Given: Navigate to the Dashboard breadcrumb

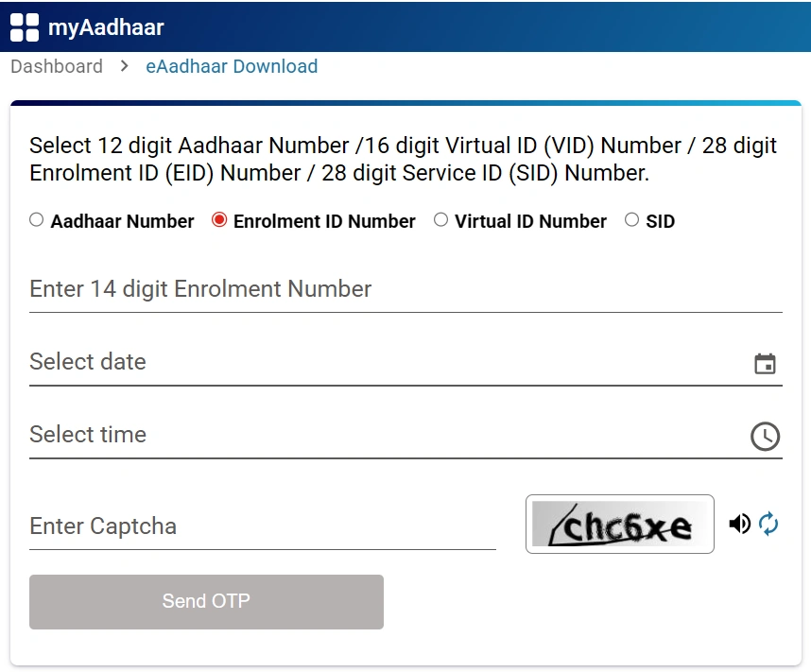Looking at the screenshot, I should click(57, 66).
